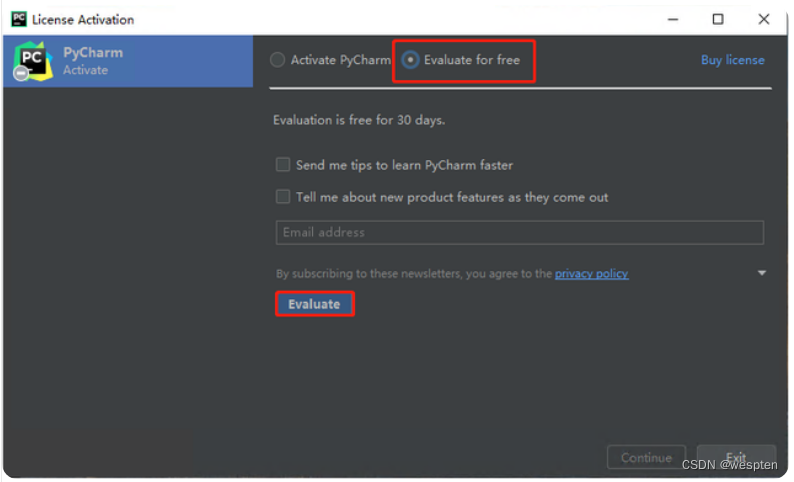
Task: Click the text 'Evaluation is free for 30 days.'
Action: (359, 120)
